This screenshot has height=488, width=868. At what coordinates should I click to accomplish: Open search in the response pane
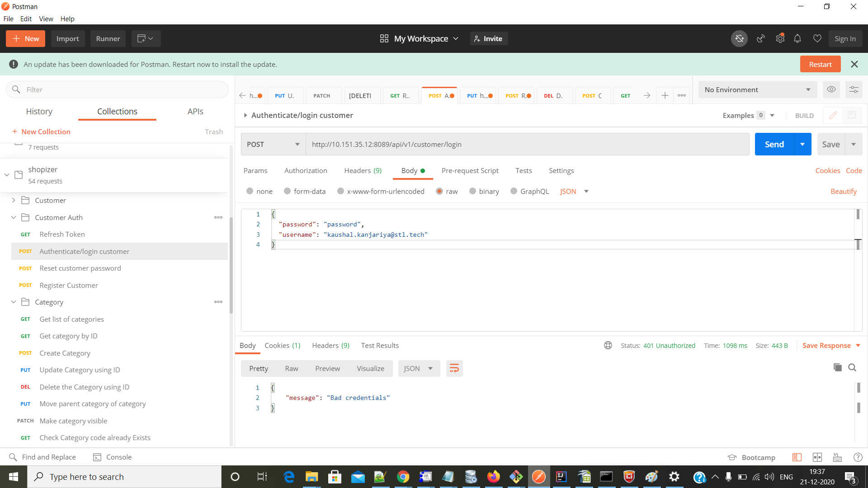852,367
